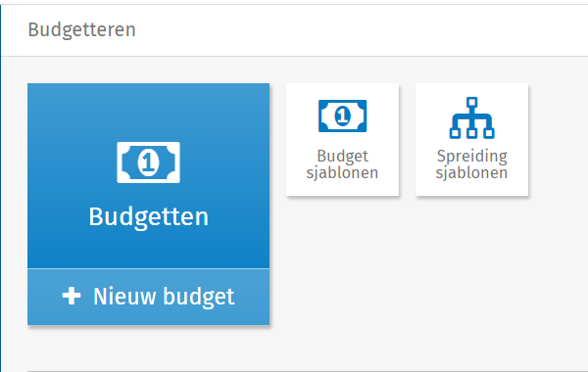The height and width of the screenshot is (372, 588).
Task: Create a new budget via Nieuw budget
Action: pos(149,297)
